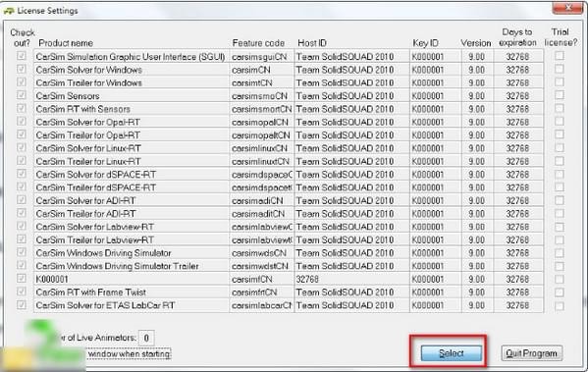Toggle check out for CarSim Solver for ADI-RT
This screenshot has width=588, height=372.
click(x=22, y=200)
